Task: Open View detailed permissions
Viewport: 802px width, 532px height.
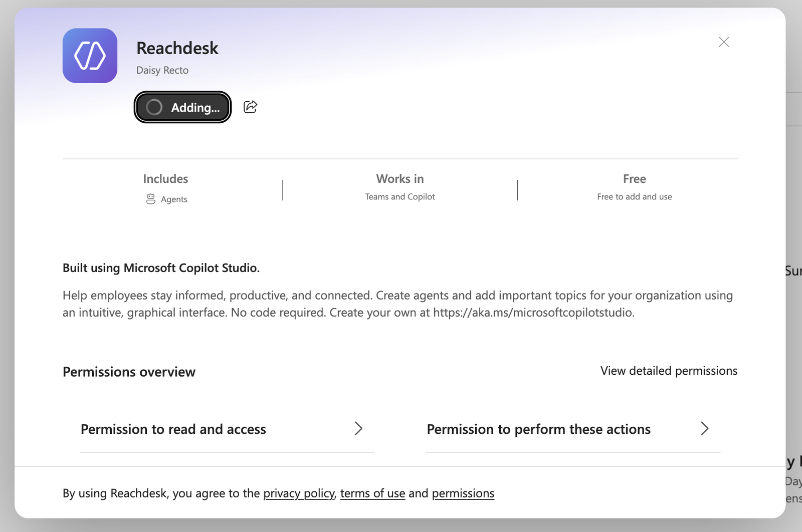Action: 669,371
